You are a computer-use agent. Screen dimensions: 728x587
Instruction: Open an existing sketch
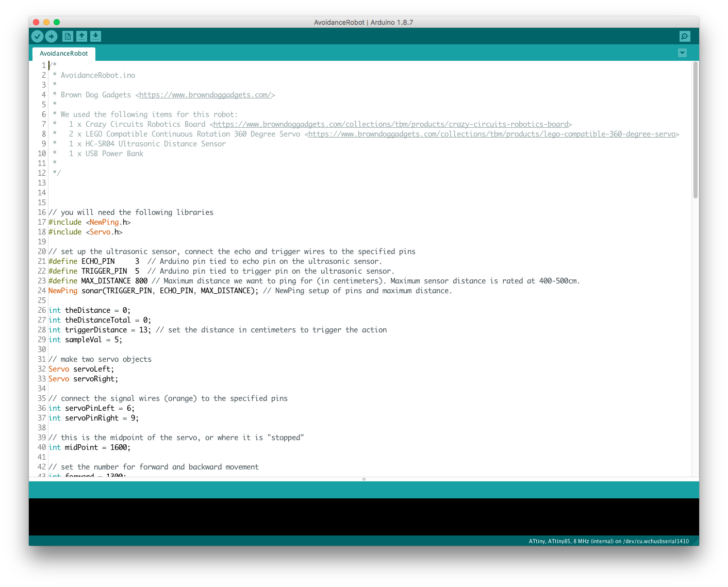81,36
